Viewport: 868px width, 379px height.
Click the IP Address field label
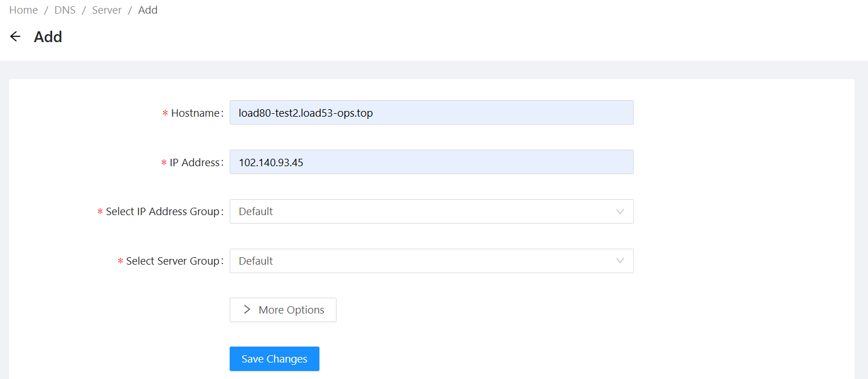tap(194, 163)
